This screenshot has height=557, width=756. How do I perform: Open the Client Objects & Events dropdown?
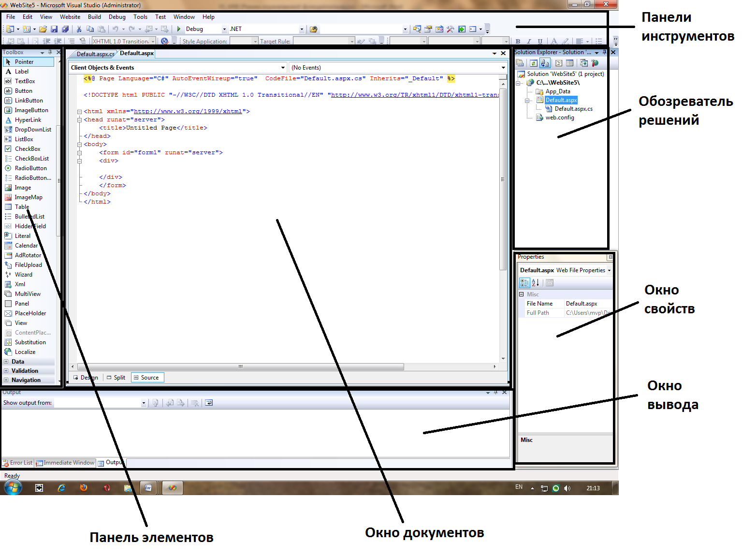pos(283,68)
